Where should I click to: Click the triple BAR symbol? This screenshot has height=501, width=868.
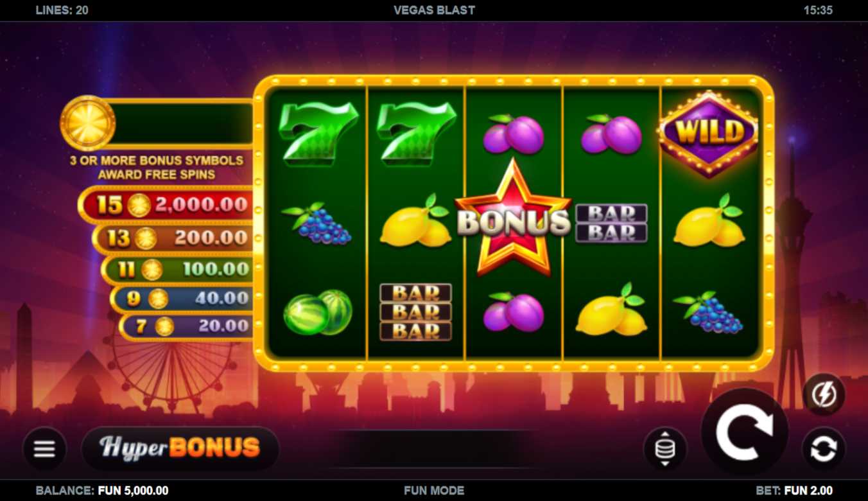pyautogui.click(x=415, y=312)
